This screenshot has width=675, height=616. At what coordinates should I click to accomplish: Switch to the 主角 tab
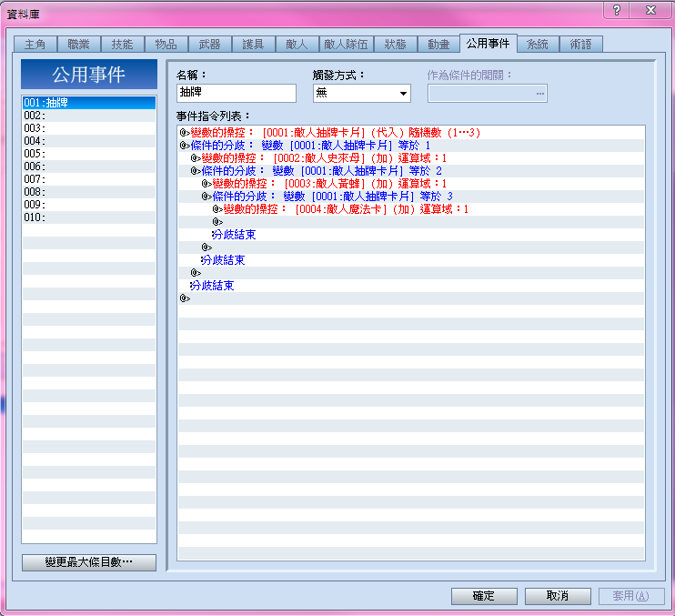(35, 44)
